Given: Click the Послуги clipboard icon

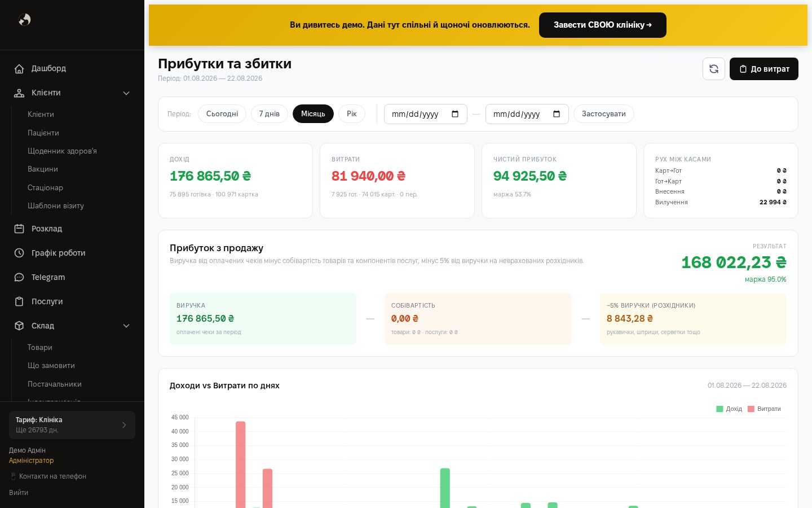Looking at the screenshot, I should tap(19, 301).
